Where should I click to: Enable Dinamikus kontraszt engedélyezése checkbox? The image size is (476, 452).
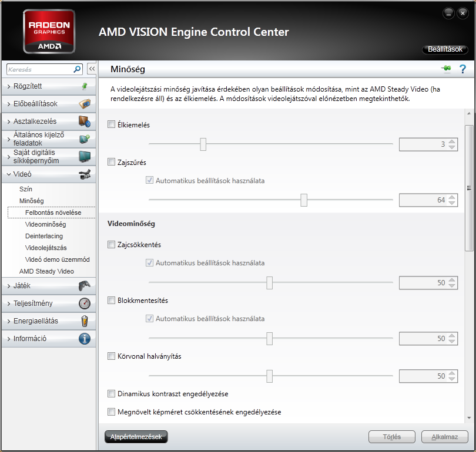point(112,393)
